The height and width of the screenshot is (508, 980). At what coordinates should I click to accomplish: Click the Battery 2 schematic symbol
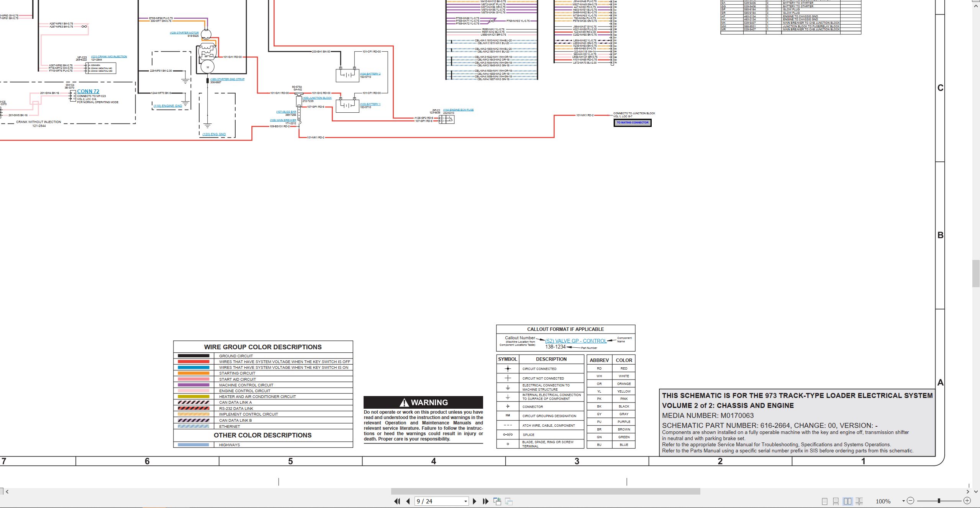(x=347, y=75)
